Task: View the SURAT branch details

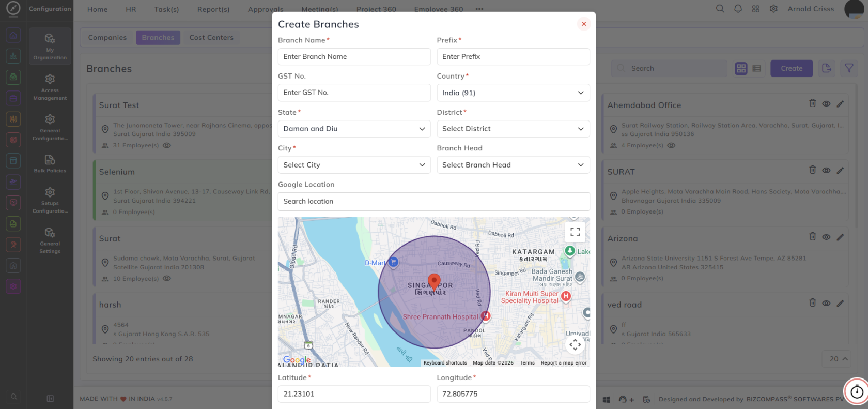Action: tap(826, 171)
